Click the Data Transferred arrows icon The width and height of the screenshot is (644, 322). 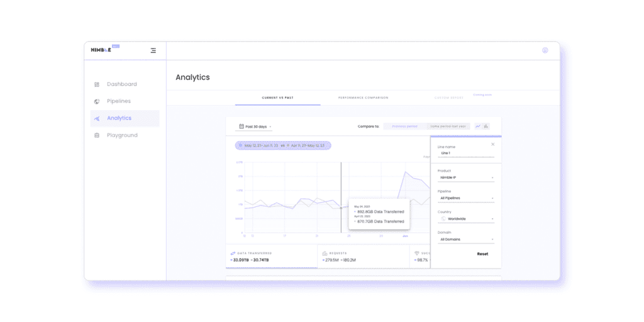[x=233, y=253]
